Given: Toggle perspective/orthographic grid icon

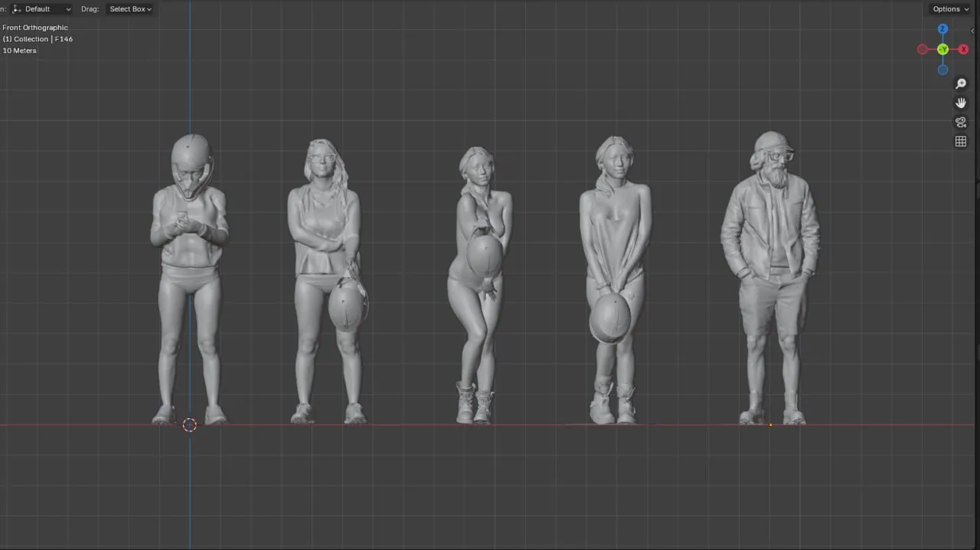Looking at the screenshot, I should click(961, 141).
